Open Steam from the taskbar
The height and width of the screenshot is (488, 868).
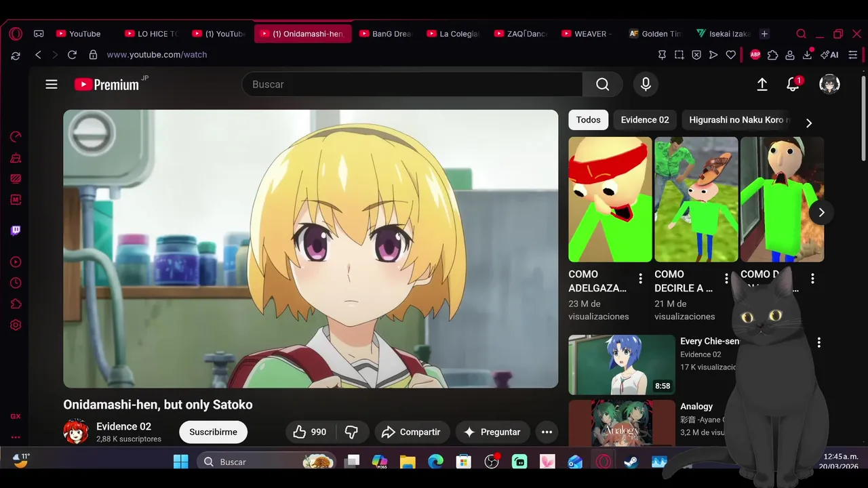pos(631,462)
